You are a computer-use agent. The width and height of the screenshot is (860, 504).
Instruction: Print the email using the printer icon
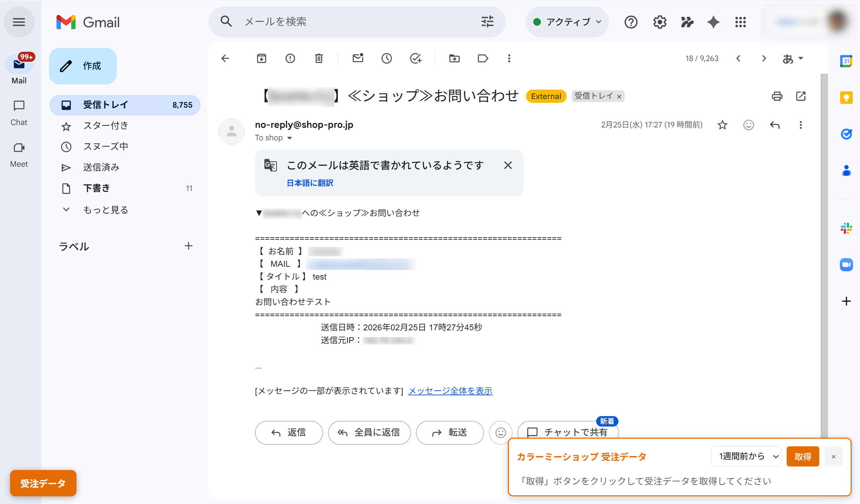[777, 96]
